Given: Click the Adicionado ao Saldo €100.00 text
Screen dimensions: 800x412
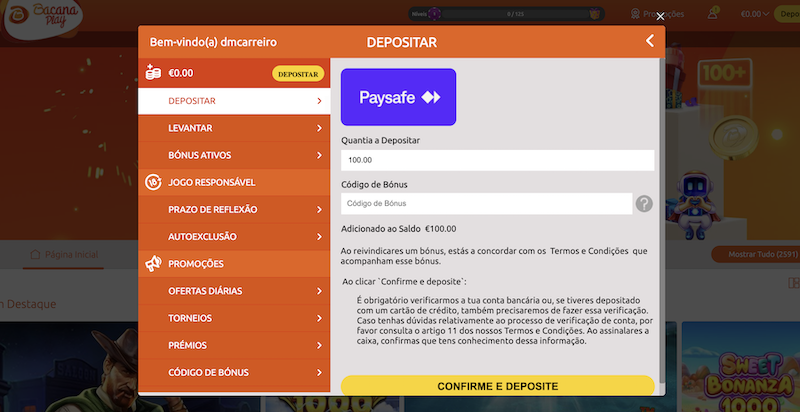Looking at the screenshot, I should [398, 229].
